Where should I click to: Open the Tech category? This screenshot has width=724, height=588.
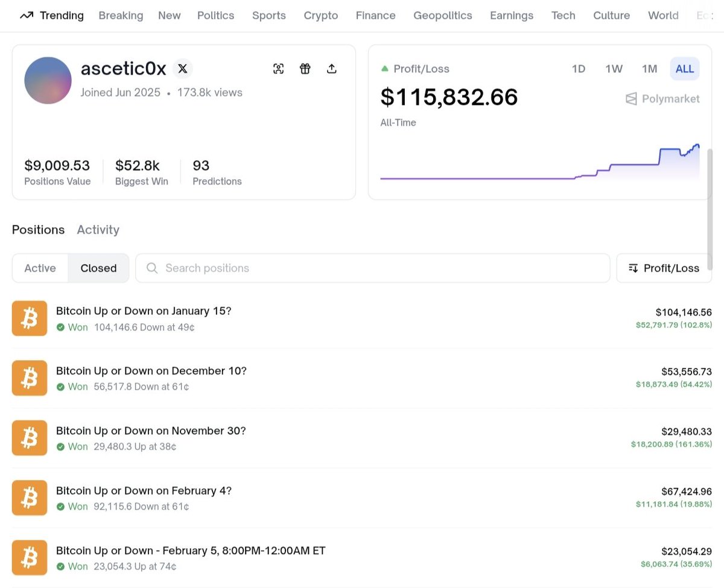pyautogui.click(x=564, y=16)
